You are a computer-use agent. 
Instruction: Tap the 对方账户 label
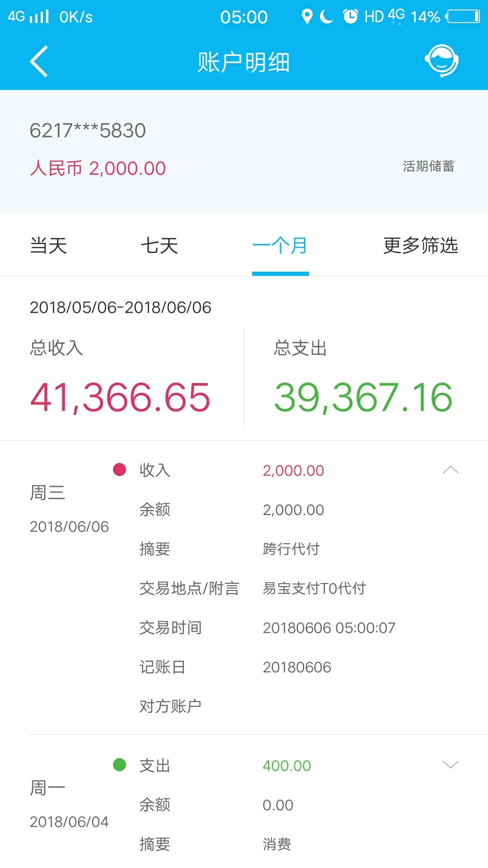[170, 707]
